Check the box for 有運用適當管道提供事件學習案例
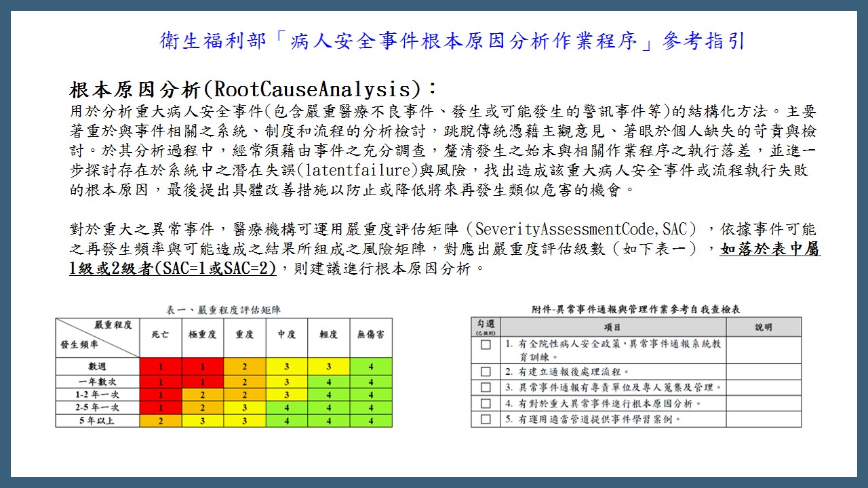 [486, 419]
